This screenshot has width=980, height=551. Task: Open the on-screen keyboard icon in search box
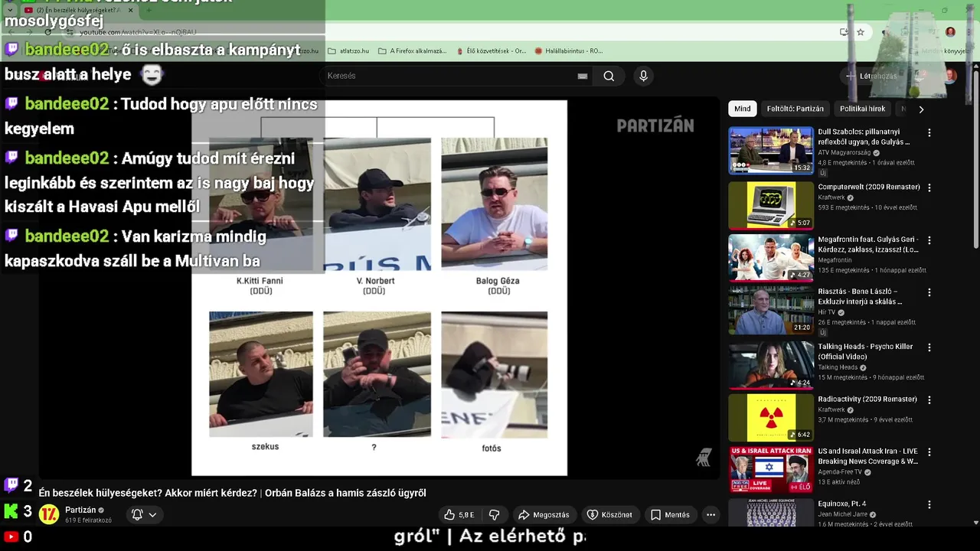(583, 76)
